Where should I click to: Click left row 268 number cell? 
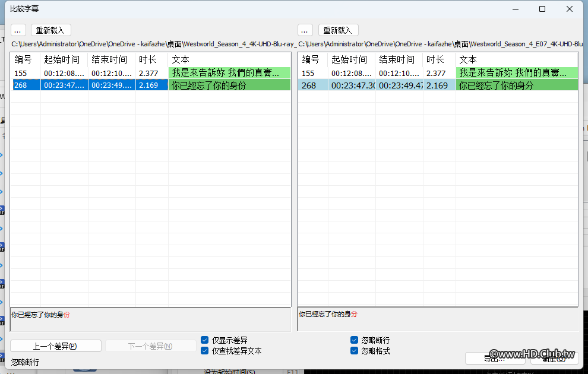[x=26, y=85]
